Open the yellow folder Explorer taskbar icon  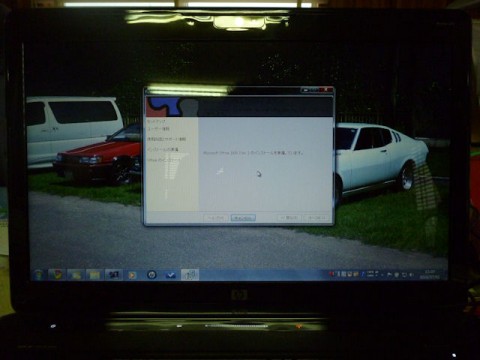[x=94, y=275]
